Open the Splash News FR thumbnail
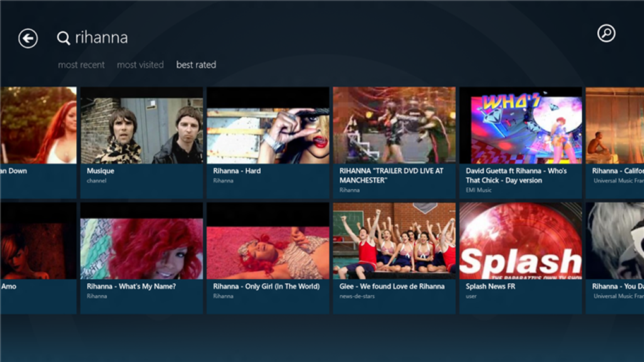Image resolution: width=644 pixels, height=362 pixels. tap(521, 241)
